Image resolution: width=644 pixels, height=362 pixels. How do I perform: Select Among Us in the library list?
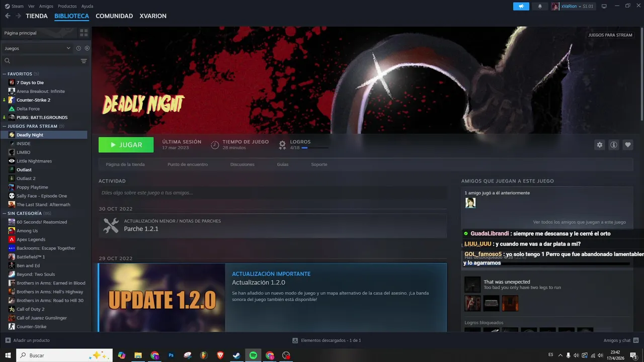coord(27,231)
